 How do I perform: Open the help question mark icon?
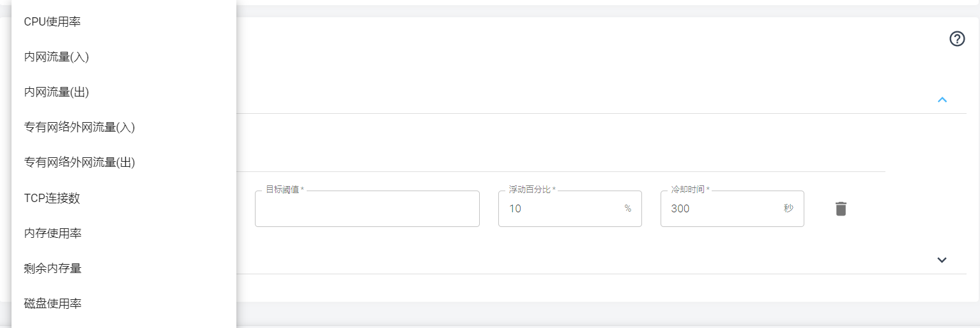pos(957,39)
